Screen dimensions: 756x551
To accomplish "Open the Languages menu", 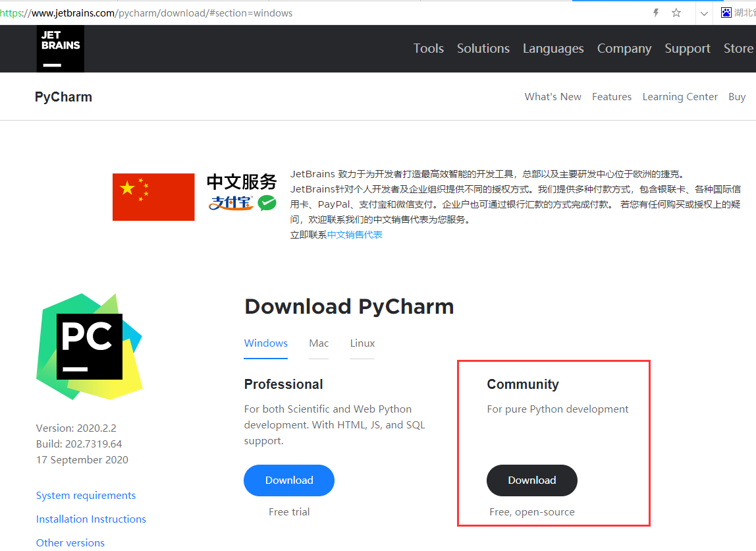I will tap(553, 49).
